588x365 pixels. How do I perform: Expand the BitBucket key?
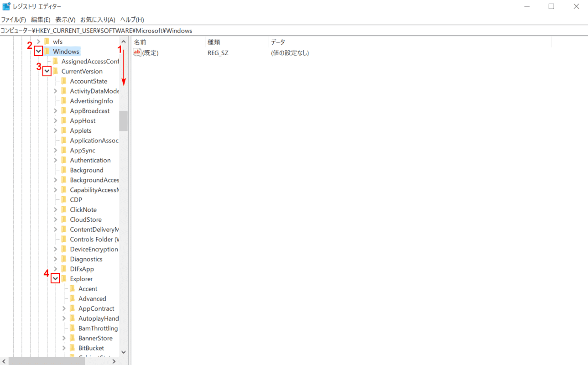point(64,348)
